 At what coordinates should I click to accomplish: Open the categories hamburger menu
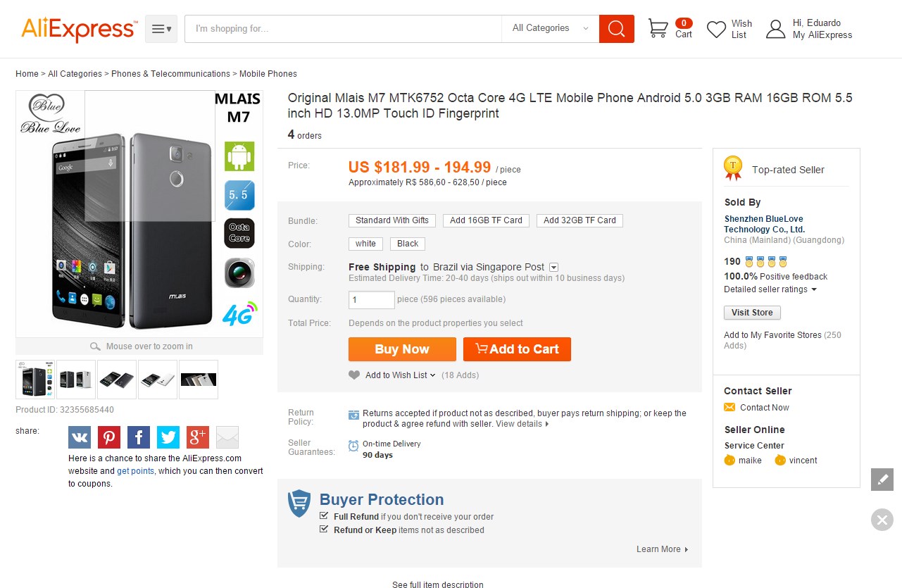tap(161, 29)
